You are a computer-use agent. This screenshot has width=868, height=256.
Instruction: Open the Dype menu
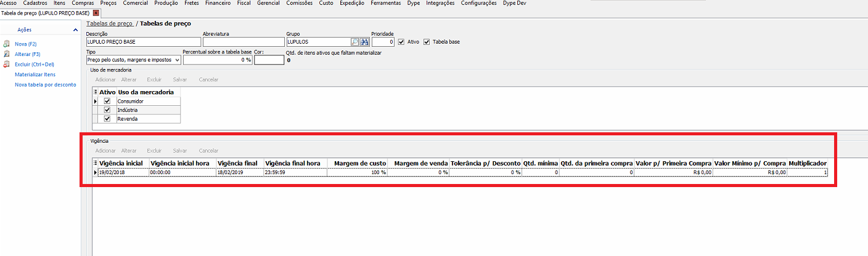(x=414, y=3)
